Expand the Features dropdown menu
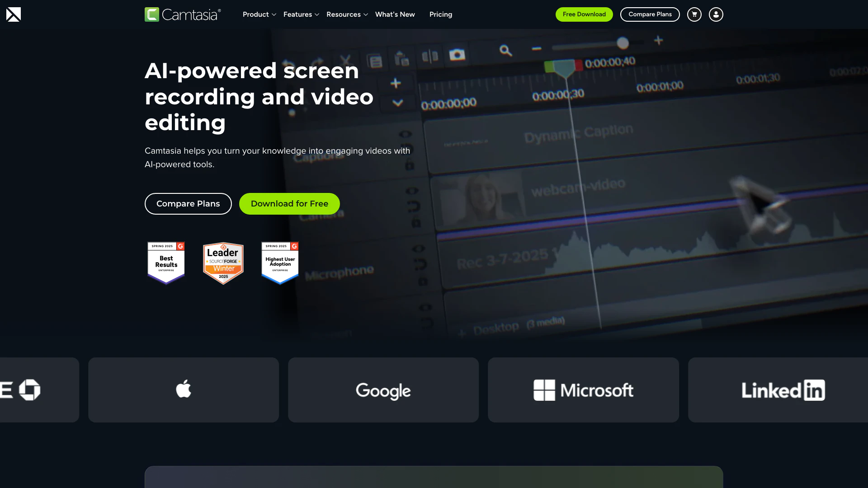Screen dimensions: 868x488 [x=301, y=14]
